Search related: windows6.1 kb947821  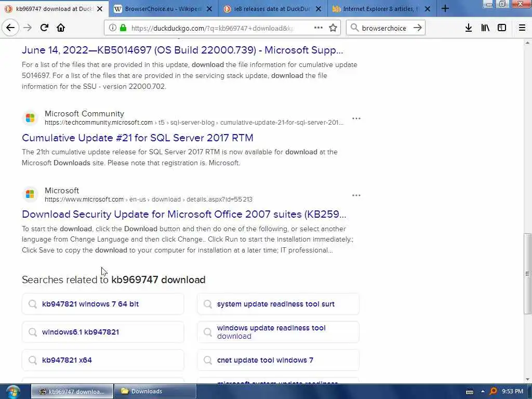(103, 332)
